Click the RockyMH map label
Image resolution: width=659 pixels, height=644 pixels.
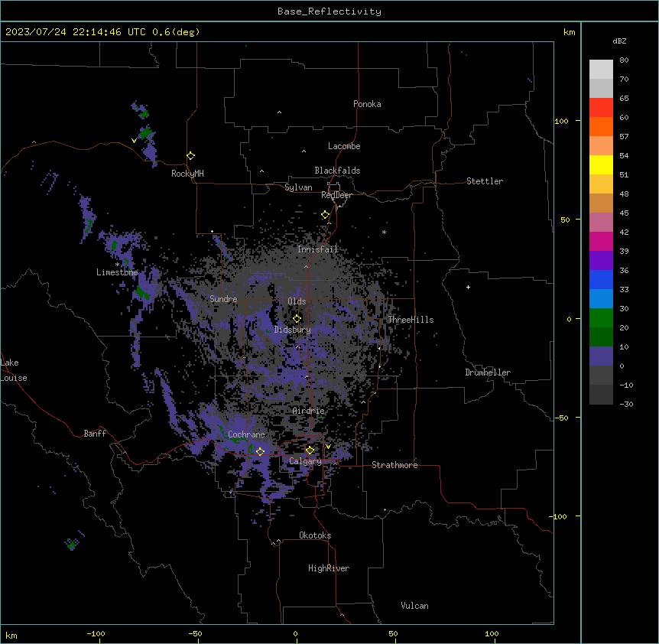tap(187, 174)
